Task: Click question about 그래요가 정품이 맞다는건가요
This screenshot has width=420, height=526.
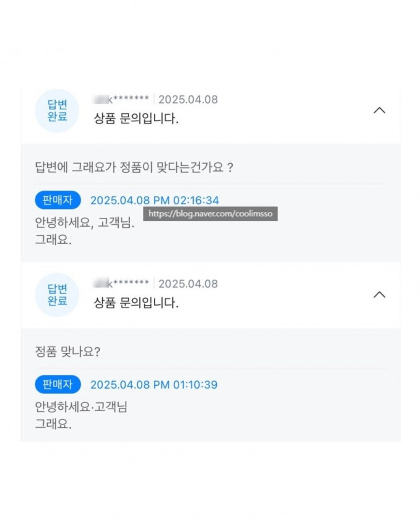Action: 134,167
